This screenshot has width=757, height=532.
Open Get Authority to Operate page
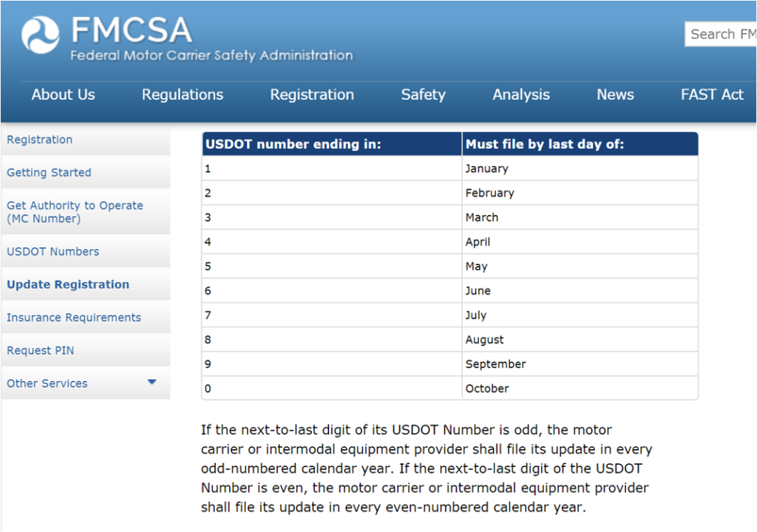[75, 212]
